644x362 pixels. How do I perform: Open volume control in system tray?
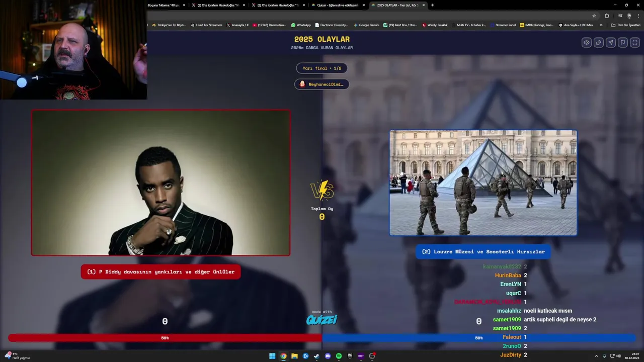click(x=618, y=356)
